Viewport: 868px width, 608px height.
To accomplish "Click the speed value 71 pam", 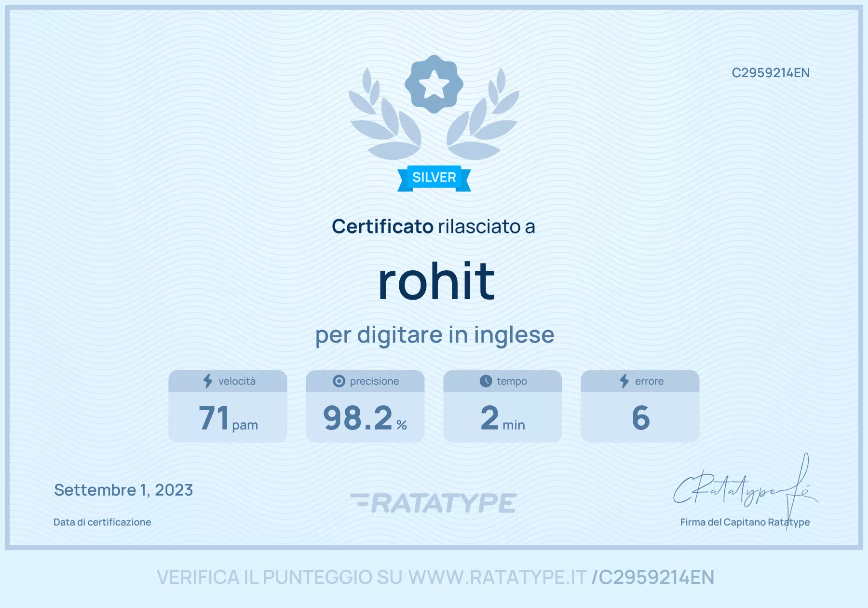I will 228,418.
